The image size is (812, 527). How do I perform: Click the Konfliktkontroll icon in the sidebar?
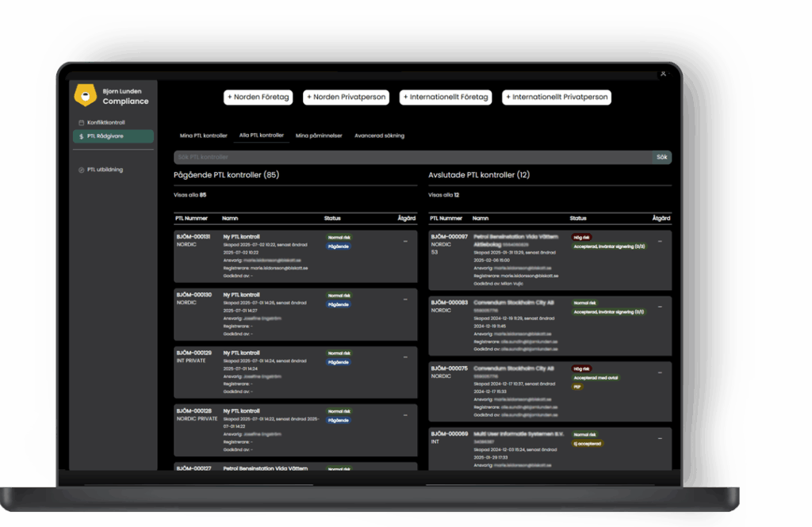(81, 123)
